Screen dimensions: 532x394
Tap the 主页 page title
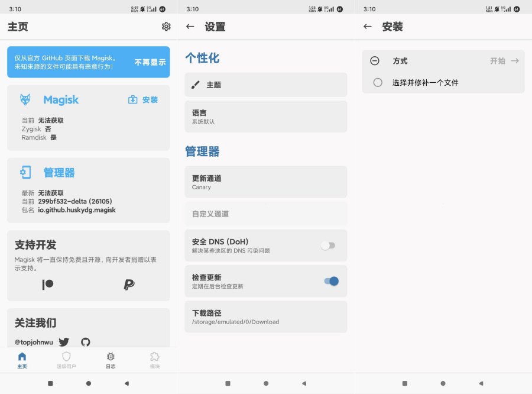tap(18, 27)
